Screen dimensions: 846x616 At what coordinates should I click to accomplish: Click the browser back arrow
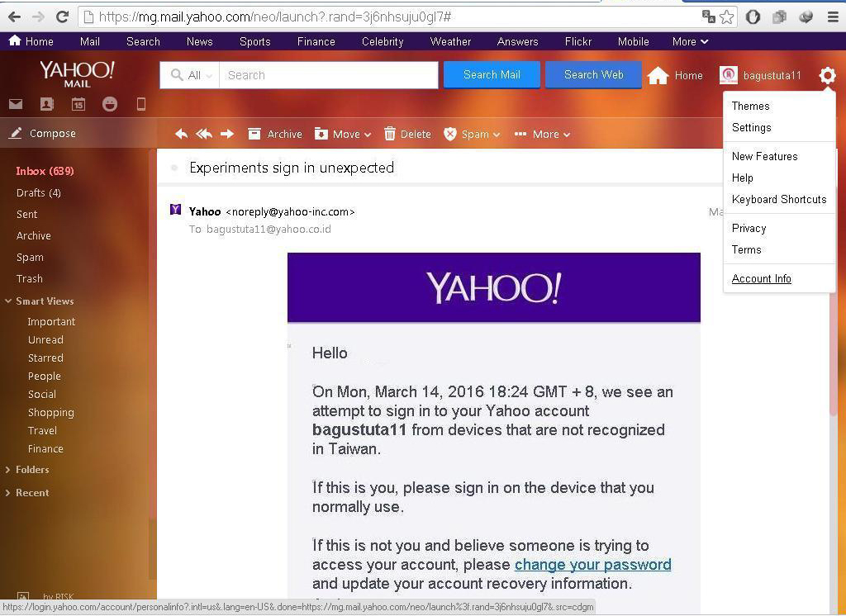[15, 17]
